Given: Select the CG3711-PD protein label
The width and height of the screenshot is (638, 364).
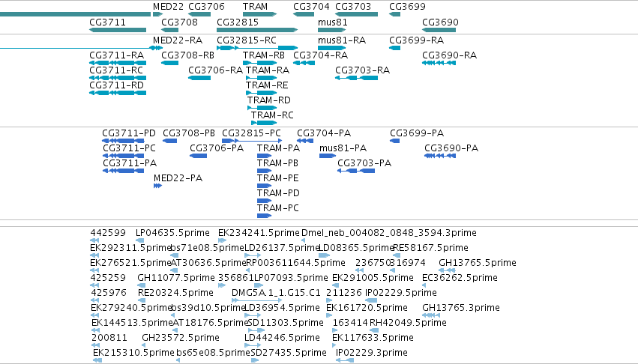Looking at the screenshot, I should (129, 133).
